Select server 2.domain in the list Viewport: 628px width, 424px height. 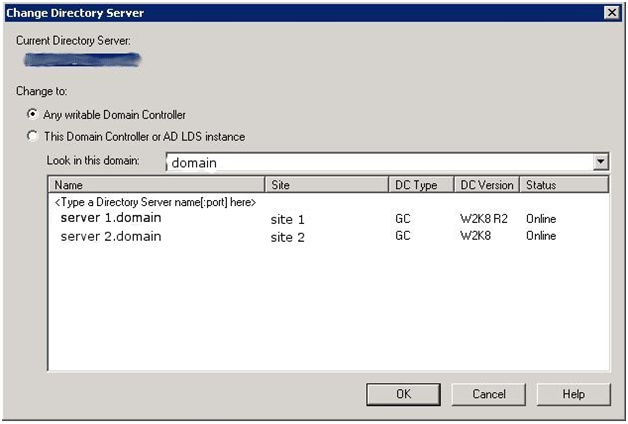pyautogui.click(x=110, y=237)
